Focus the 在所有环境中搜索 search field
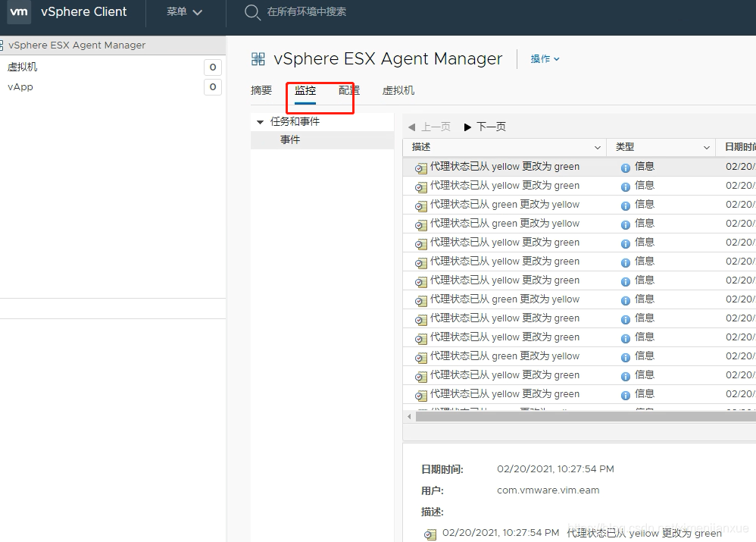Image resolution: width=756 pixels, height=542 pixels. (307, 12)
